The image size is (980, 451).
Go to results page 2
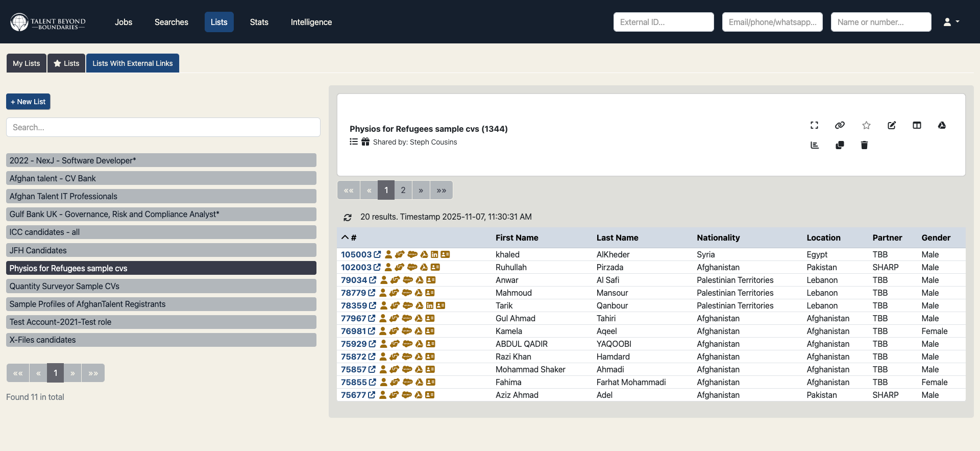[403, 190]
